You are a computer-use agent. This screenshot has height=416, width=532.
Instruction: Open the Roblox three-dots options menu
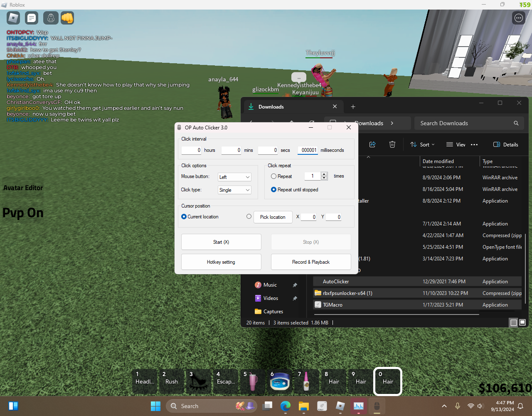[x=519, y=18]
